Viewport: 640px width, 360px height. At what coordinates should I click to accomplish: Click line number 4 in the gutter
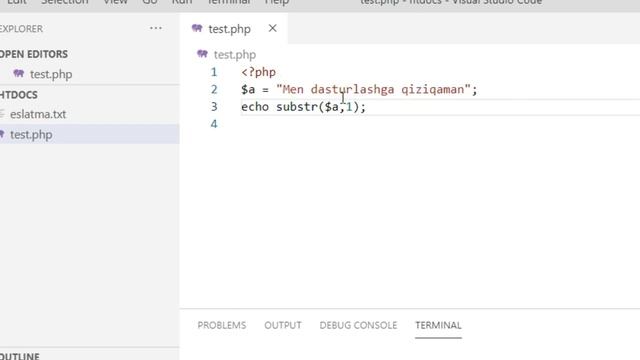[x=214, y=124]
